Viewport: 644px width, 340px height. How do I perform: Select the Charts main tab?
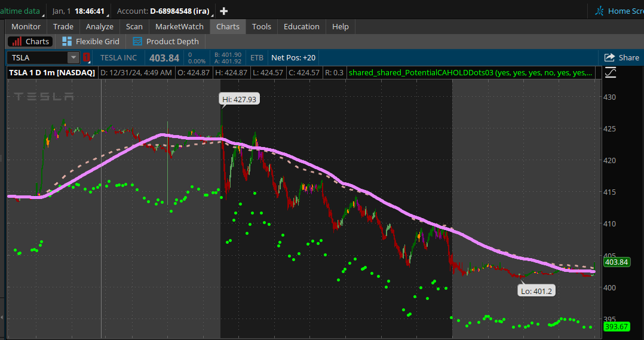pos(228,27)
